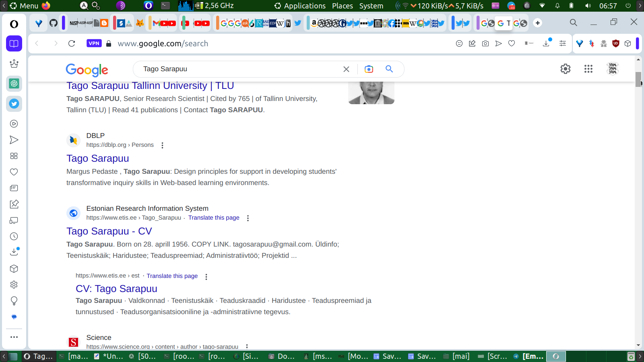
Task: Open My Flow from the sidebar
Action: click(x=14, y=140)
